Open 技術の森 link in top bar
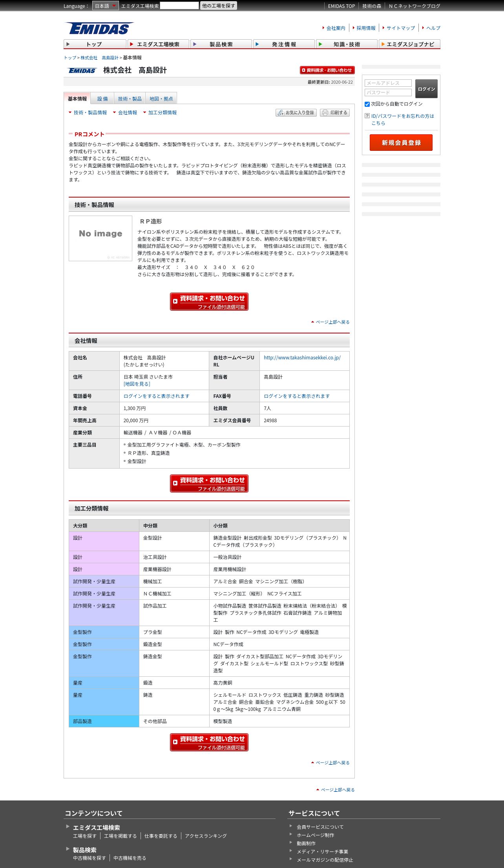This screenshot has height=868, width=504. (x=372, y=6)
